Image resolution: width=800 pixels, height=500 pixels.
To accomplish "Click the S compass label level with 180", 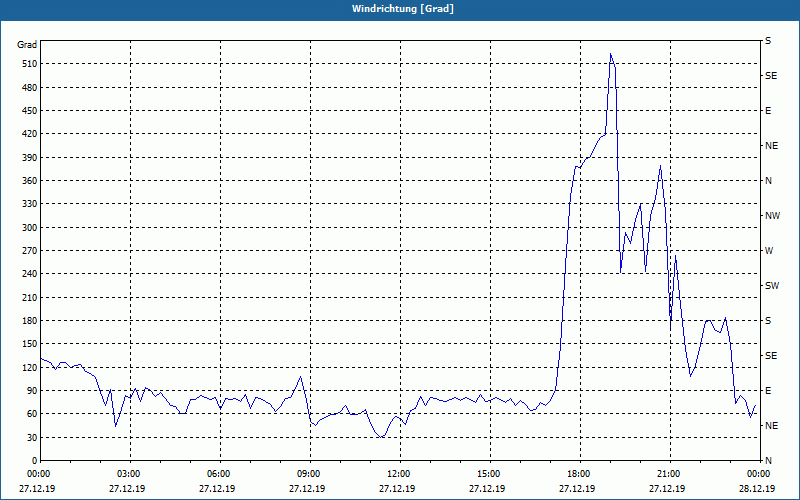I will pos(768,320).
